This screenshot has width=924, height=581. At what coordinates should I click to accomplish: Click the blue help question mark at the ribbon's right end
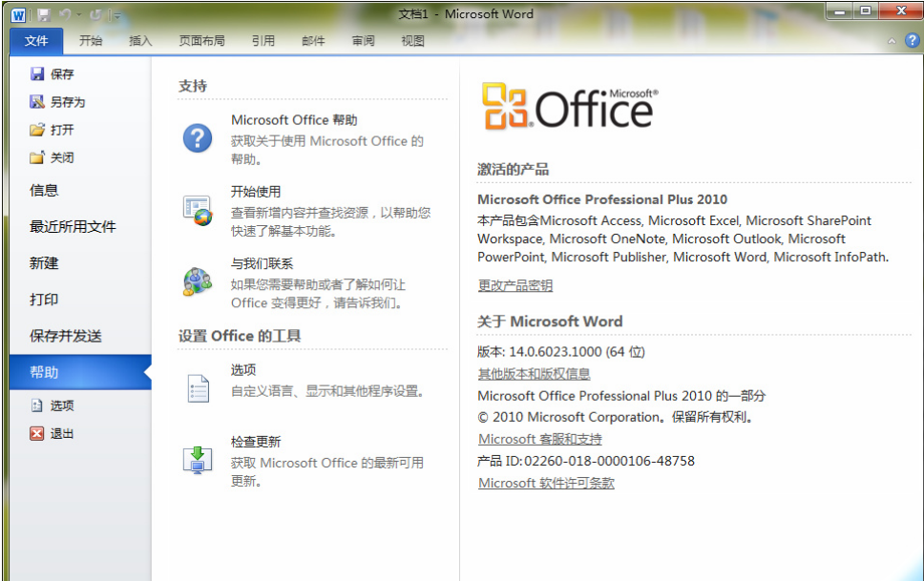pyautogui.click(x=912, y=41)
